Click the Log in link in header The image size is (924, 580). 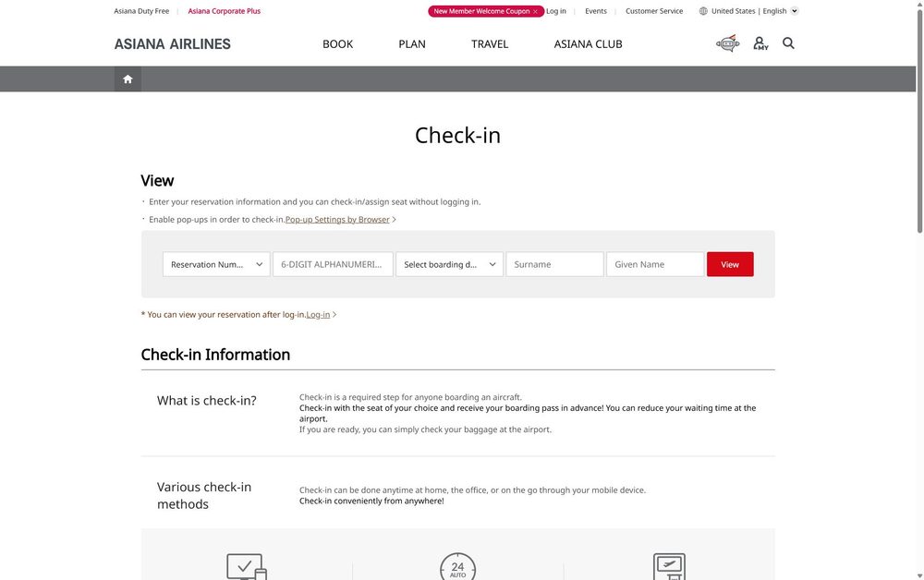click(555, 11)
